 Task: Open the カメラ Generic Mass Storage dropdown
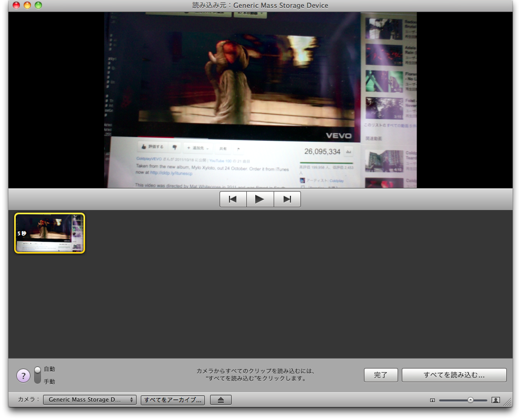(89, 400)
